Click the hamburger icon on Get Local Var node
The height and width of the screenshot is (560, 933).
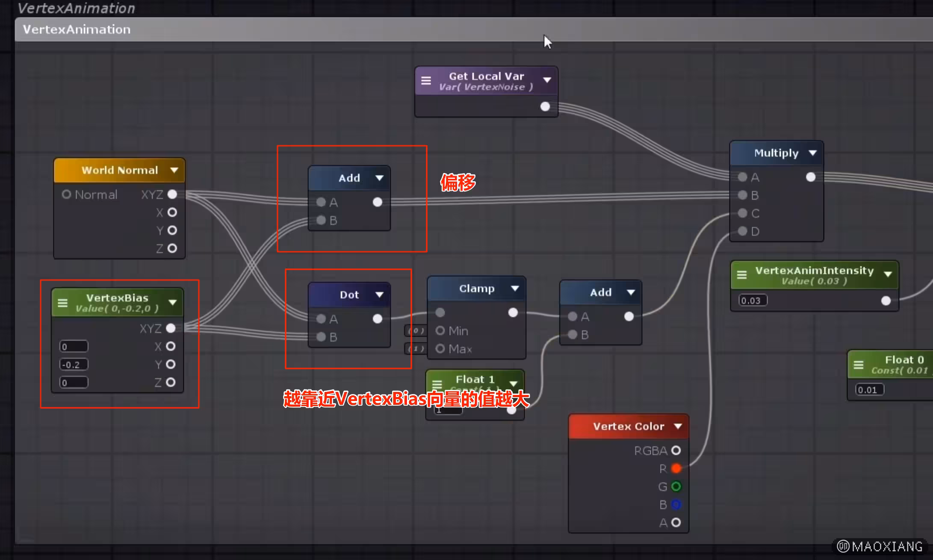tap(426, 80)
